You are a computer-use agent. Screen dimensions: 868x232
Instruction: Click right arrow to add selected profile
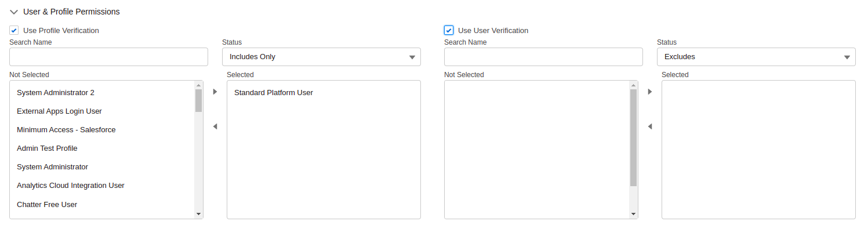click(215, 92)
